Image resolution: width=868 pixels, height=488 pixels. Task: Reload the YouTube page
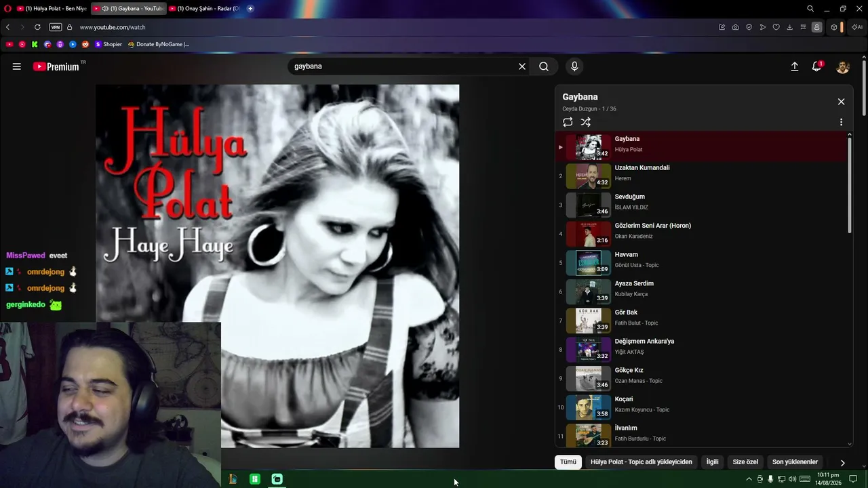pos(37,27)
